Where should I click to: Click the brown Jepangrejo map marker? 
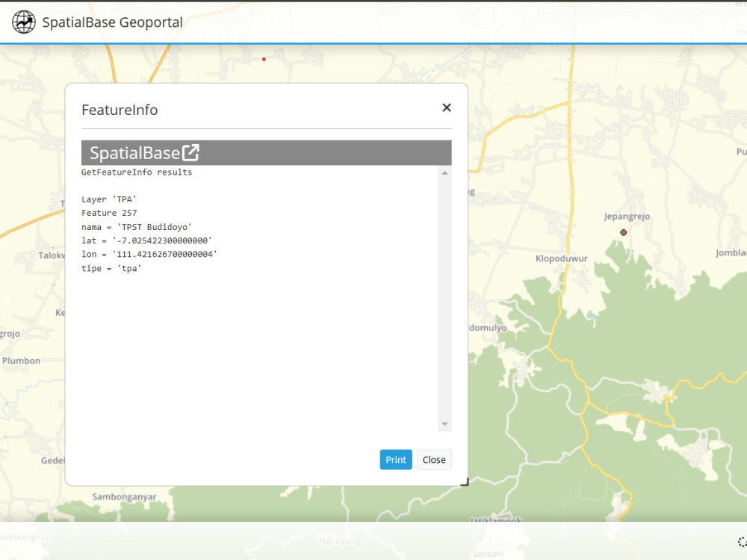(623, 232)
